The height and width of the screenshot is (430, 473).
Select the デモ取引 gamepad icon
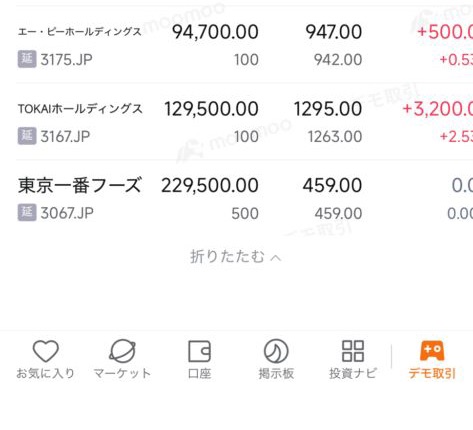pyautogui.click(x=432, y=350)
